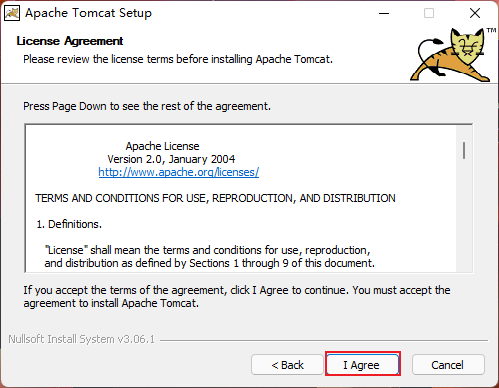Click the Tomcat icon in the title bar
499x388 pixels.
pyautogui.click(x=12, y=13)
